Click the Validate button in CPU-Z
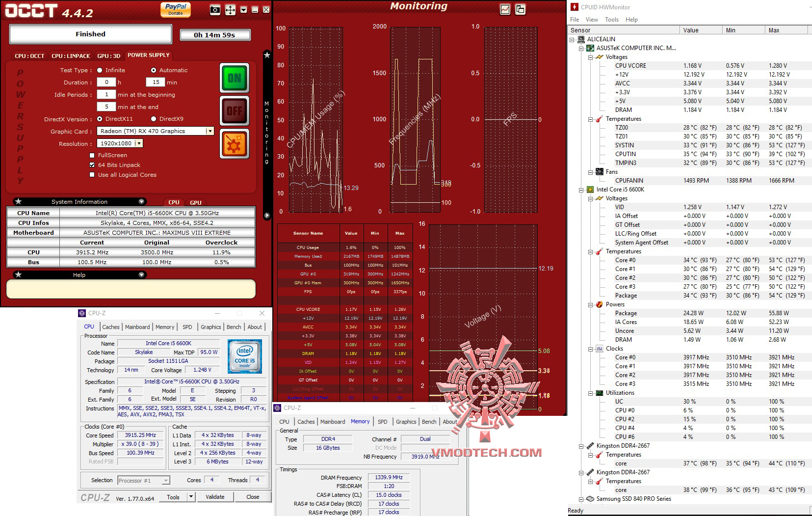812x516 pixels. (215, 497)
